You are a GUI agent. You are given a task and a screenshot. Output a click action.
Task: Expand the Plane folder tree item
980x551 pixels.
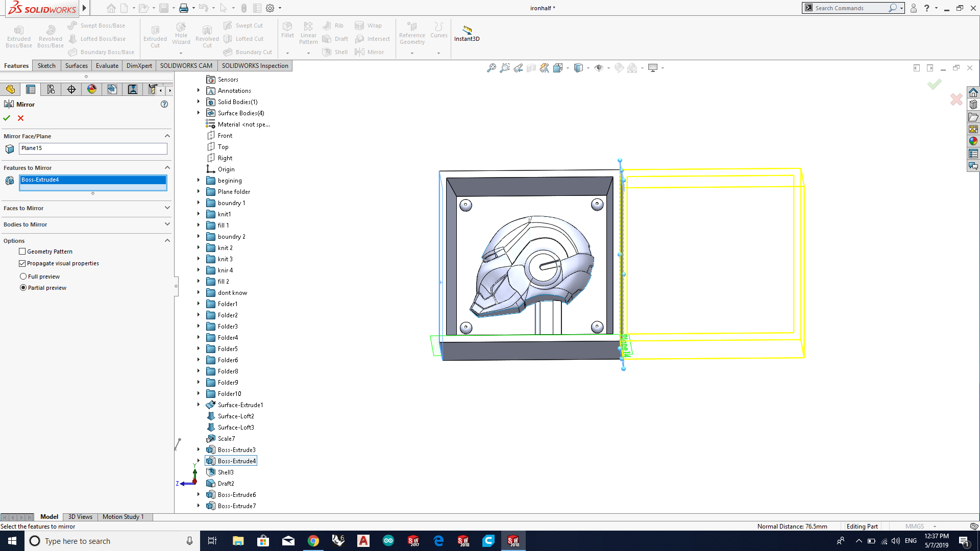click(x=199, y=192)
